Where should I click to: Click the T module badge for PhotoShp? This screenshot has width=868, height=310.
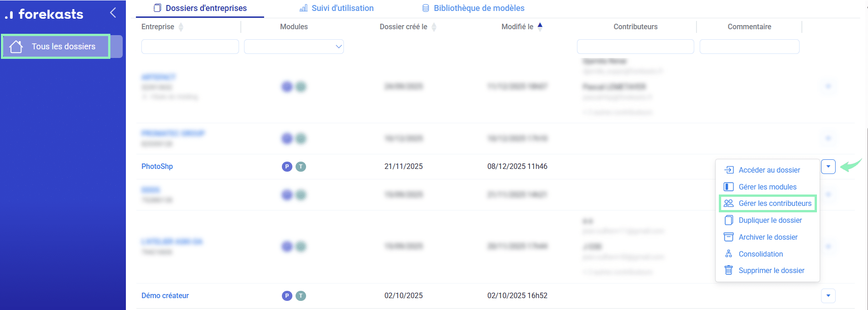click(301, 167)
